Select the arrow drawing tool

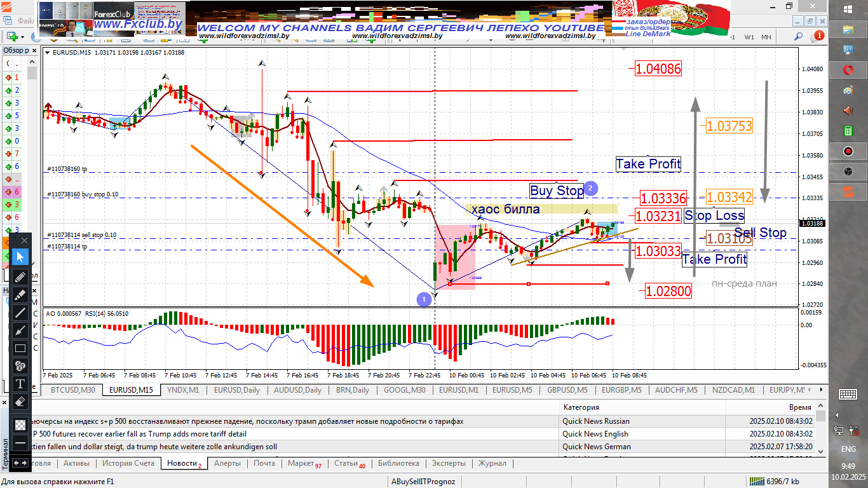(x=20, y=330)
